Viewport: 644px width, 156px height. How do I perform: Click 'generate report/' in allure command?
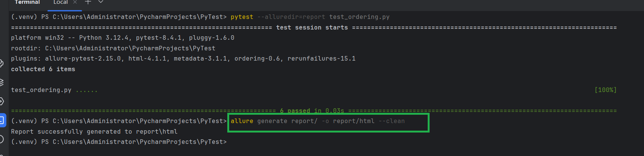coord(287,121)
